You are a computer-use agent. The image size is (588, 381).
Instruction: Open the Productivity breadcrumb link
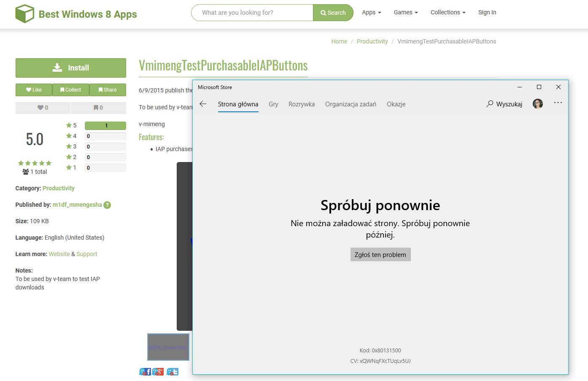click(x=372, y=41)
